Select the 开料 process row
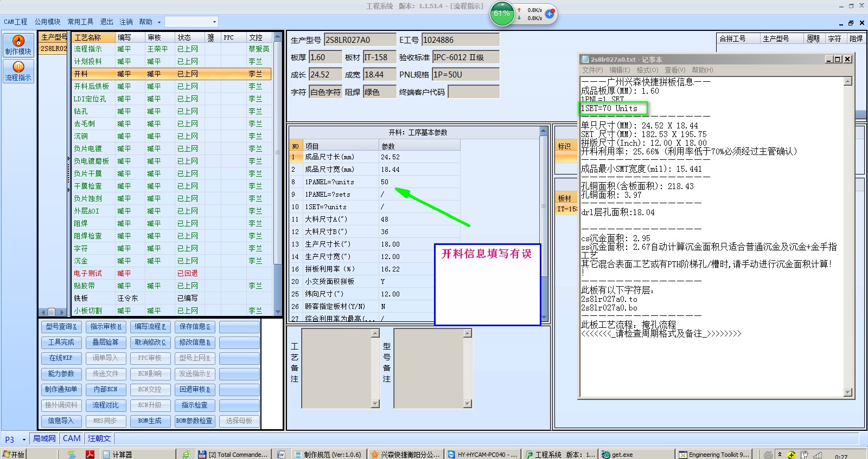Viewport: 868px width, 459px height. click(171, 74)
